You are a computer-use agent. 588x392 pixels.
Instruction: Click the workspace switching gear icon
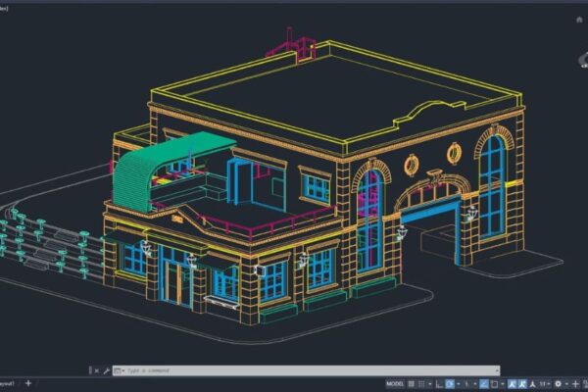pos(558,384)
